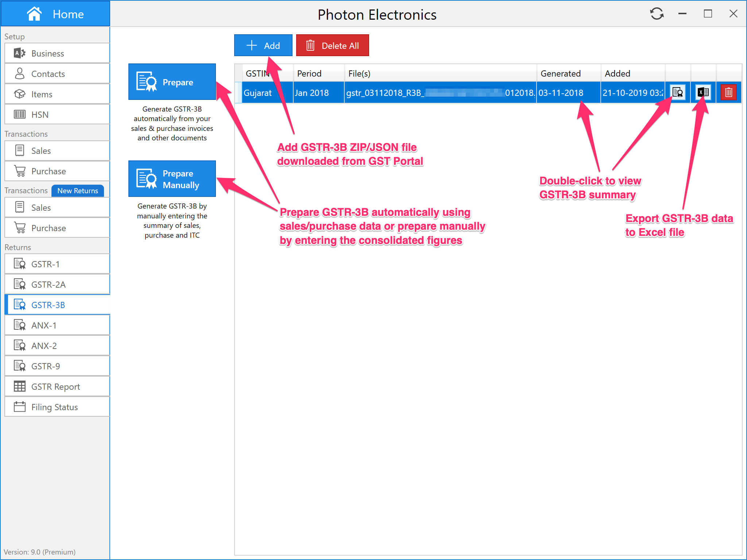Click the Period column header
This screenshot has height=560, width=747.
[x=318, y=74]
